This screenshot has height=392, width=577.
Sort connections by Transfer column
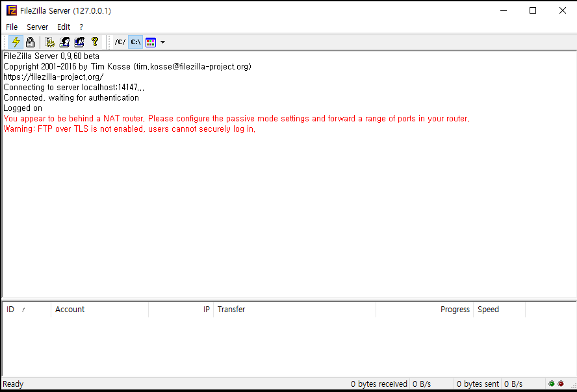(x=295, y=310)
